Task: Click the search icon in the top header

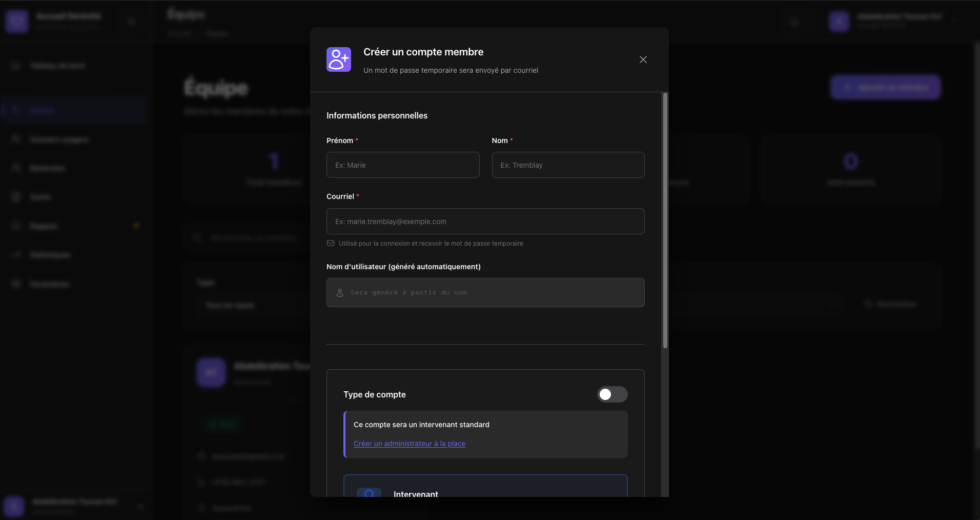Action: [794, 22]
